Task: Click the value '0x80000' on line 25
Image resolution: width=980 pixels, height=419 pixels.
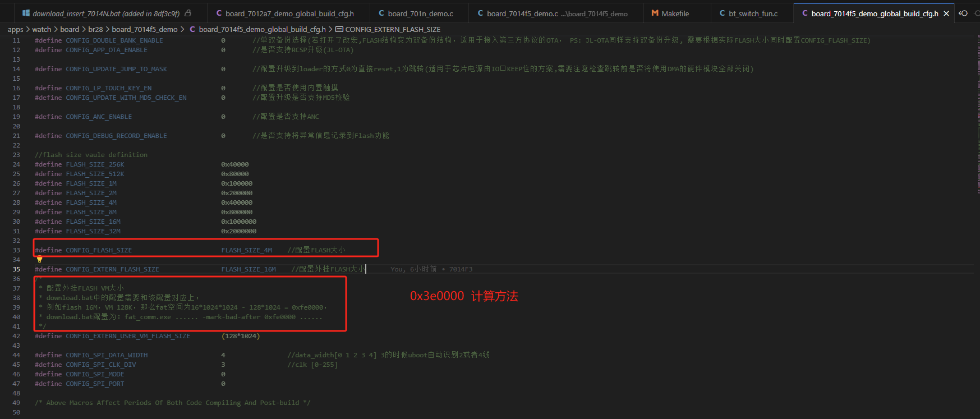Action: (235, 174)
